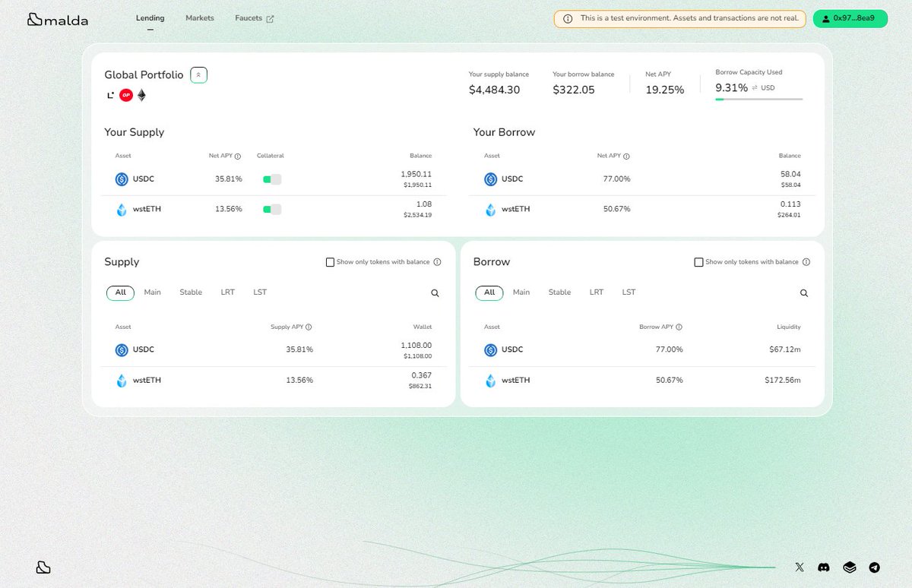Select the LRT filter in Borrow
This screenshot has height=588, width=912.
597,292
